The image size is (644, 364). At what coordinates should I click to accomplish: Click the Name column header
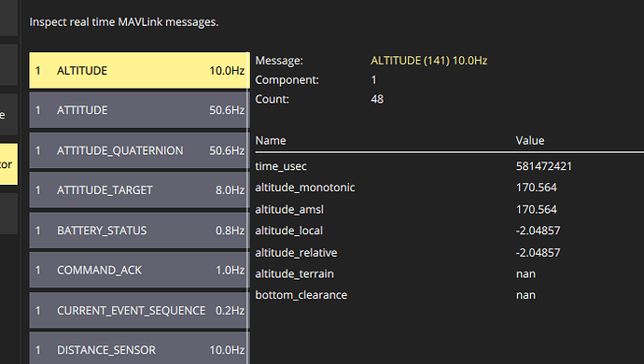point(271,141)
